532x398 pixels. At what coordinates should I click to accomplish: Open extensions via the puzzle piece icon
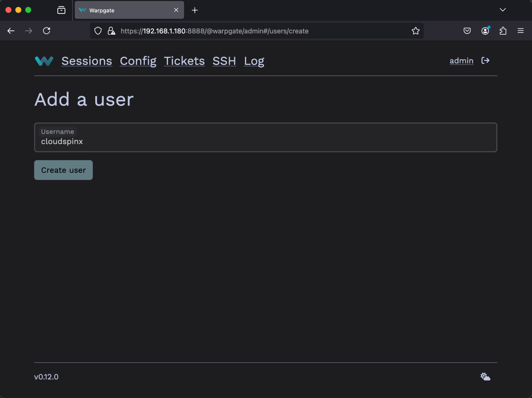tap(503, 30)
